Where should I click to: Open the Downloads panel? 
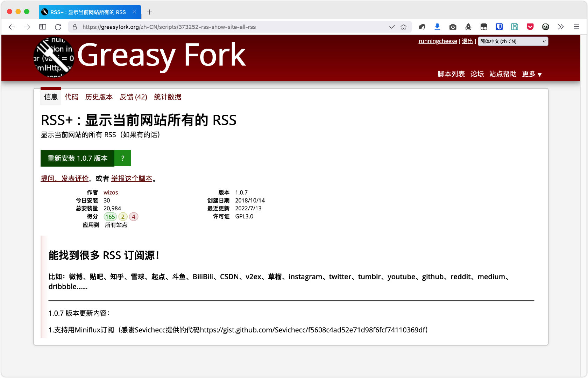[x=437, y=27]
